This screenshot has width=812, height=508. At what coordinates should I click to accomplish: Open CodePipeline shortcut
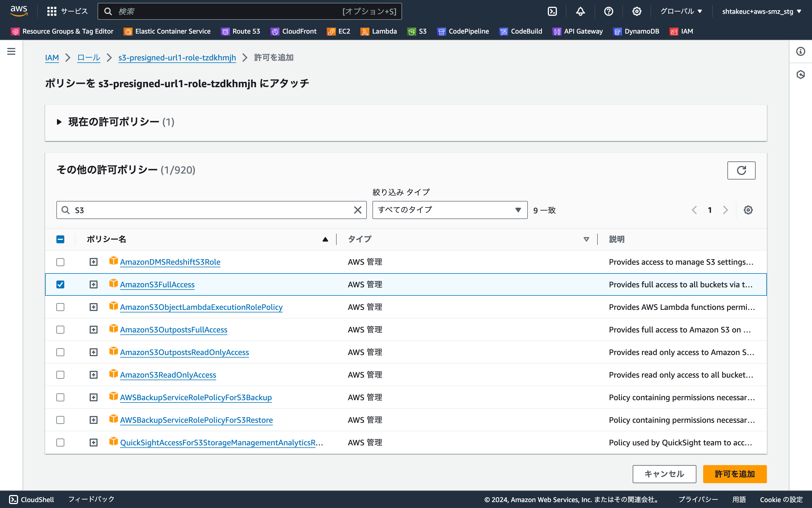coord(463,31)
